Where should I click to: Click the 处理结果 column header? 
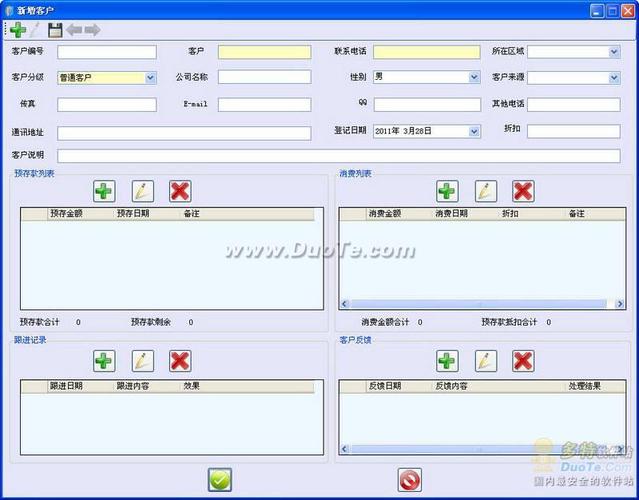point(595,386)
